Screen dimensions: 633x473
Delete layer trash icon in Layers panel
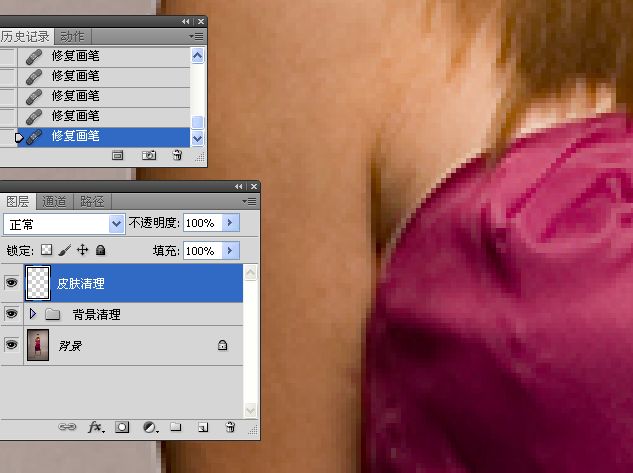tap(230, 427)
